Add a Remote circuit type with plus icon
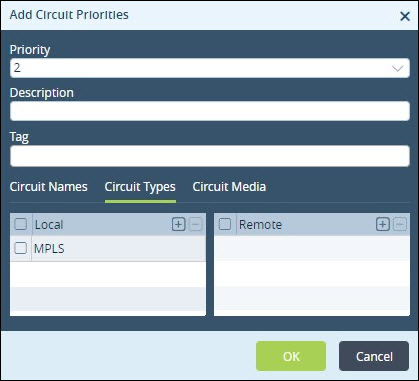Screen dimensions: 419x381 [x=383, y=224]
